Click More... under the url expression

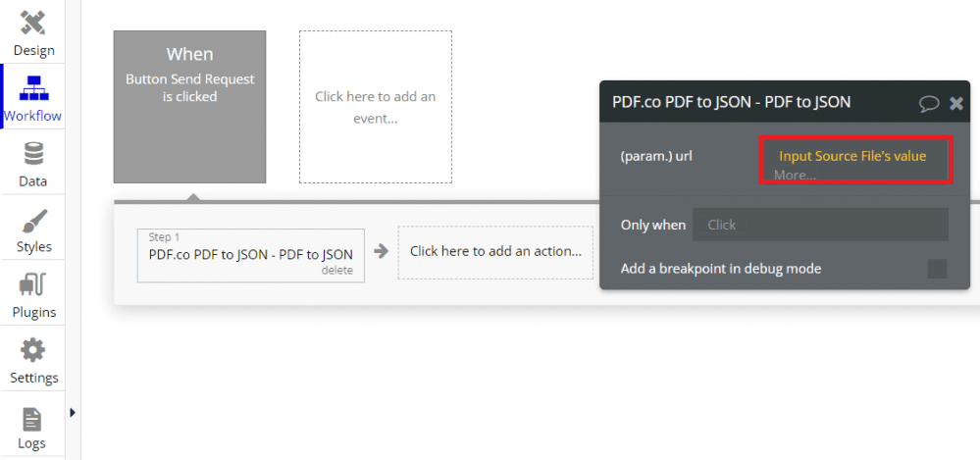pos(795,175)
